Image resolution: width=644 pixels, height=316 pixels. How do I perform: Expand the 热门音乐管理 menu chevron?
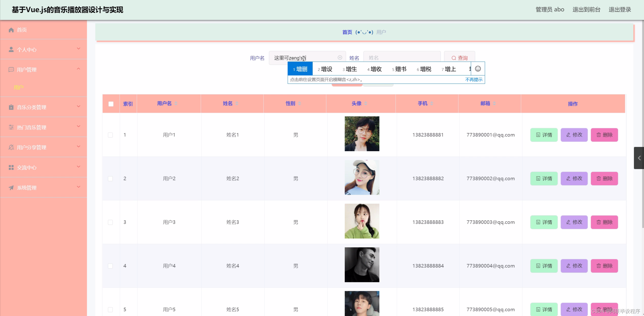(79, 127)
